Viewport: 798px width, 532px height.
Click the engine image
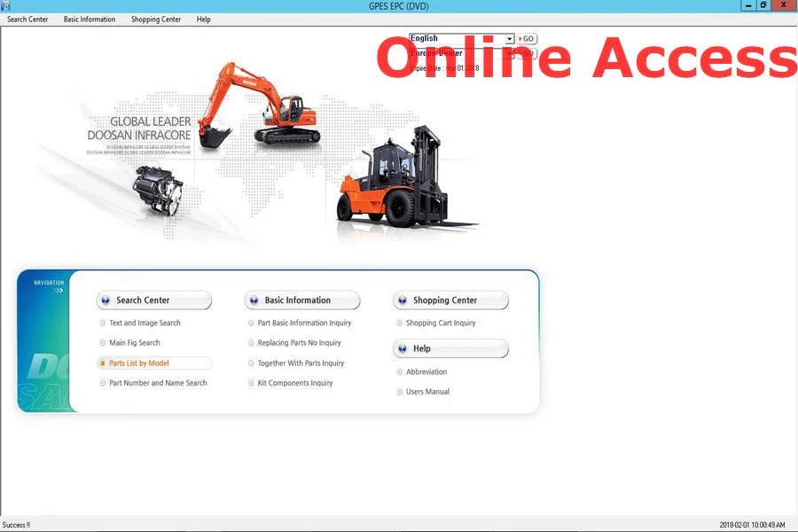(x=158, y=189)
